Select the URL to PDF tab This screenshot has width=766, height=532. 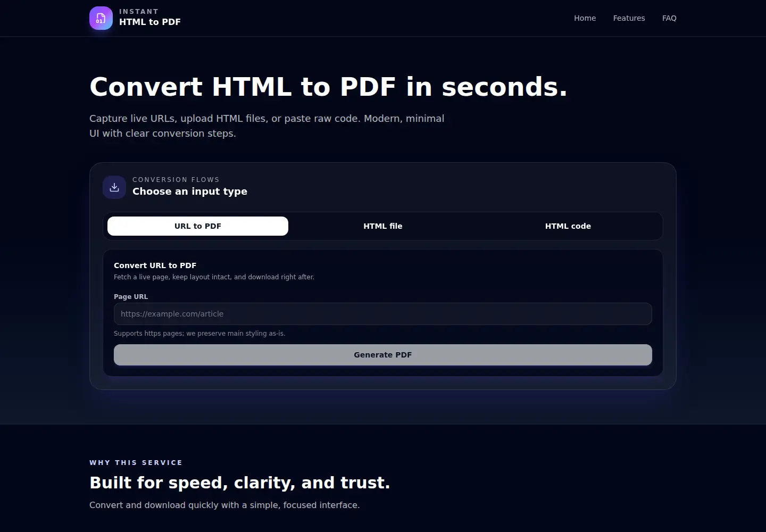198,226
